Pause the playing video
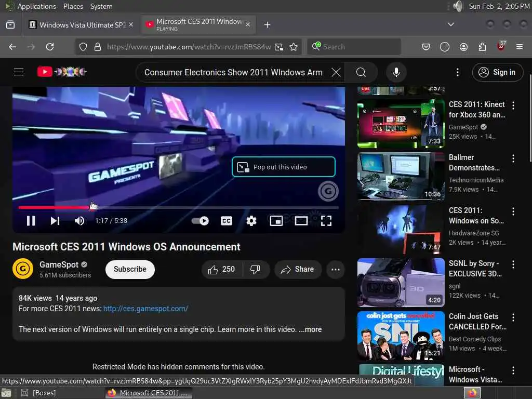Viewport: 532px width, 399px height. point(31,221)
